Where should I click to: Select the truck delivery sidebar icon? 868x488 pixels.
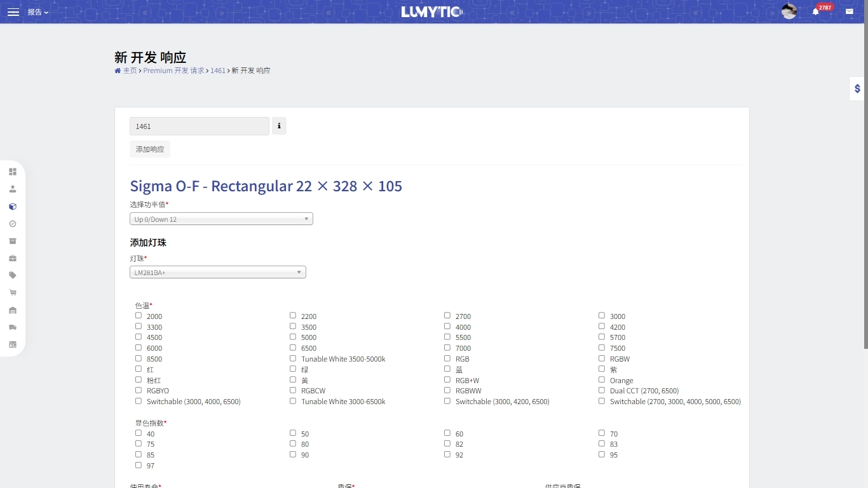coord(13,327)
